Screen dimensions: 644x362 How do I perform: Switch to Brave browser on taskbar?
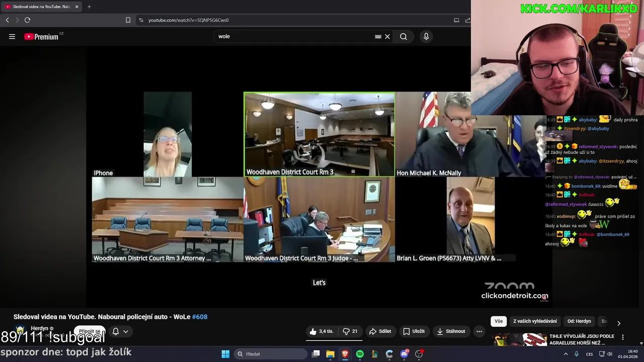[345, 354]
